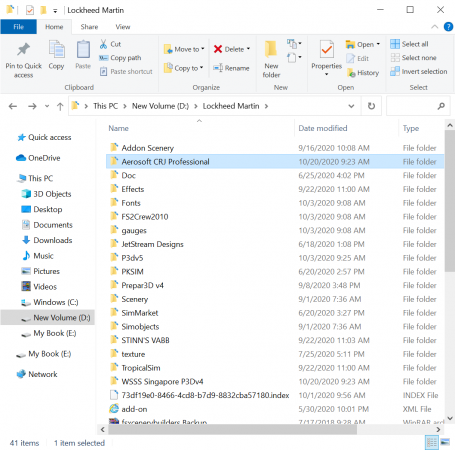Screen dimensions: 455x450
Task: Switch to Details view in status bar
Action: coord(432,443)
